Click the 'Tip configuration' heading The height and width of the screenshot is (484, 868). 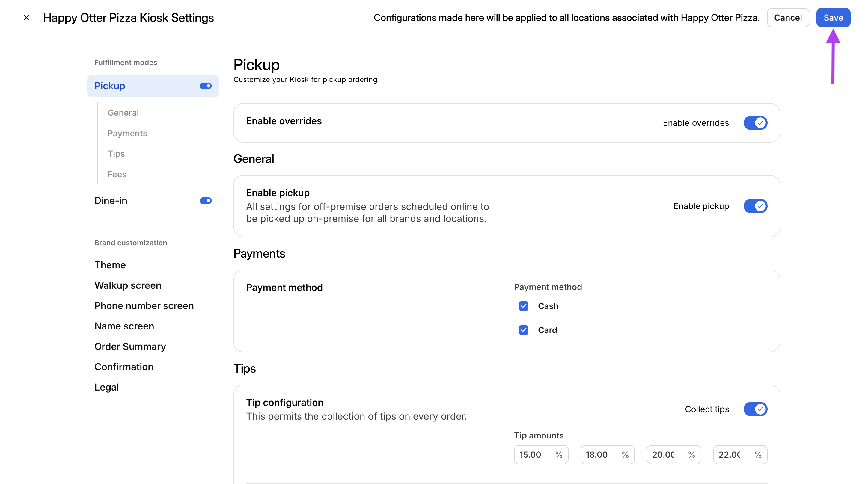point(284,402)
